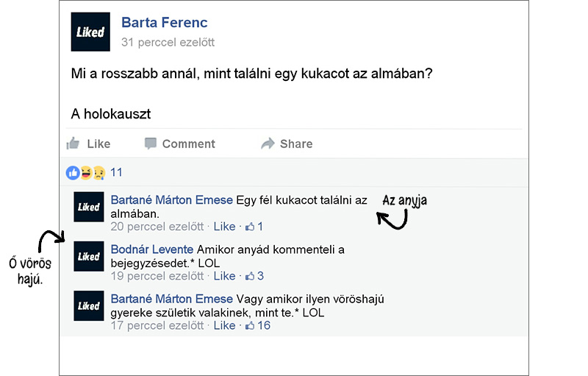
Task: Click the 11 reactions count
Action: 116,173
